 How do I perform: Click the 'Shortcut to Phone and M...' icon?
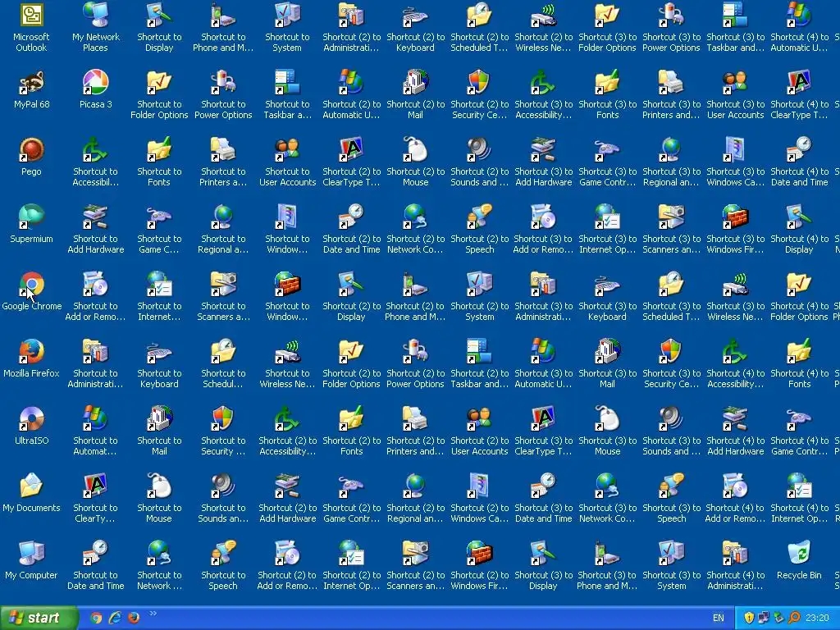(223, 15)
